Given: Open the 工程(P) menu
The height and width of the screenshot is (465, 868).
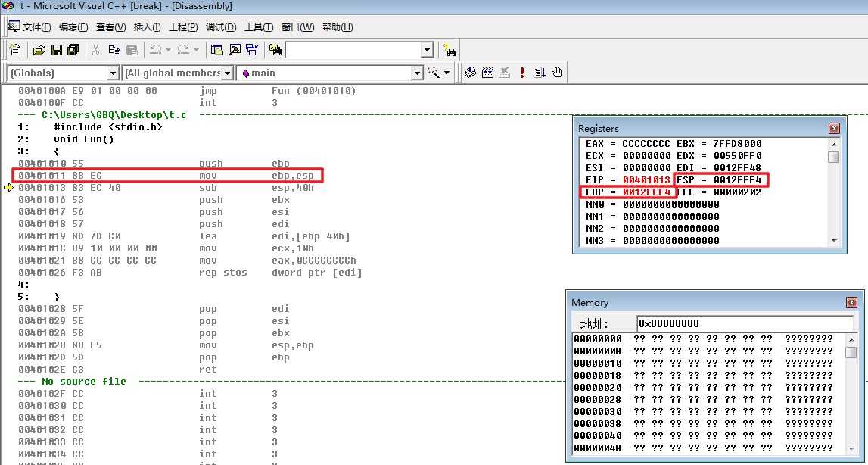Looking at the screenshot, I should [x=183, y=27].
